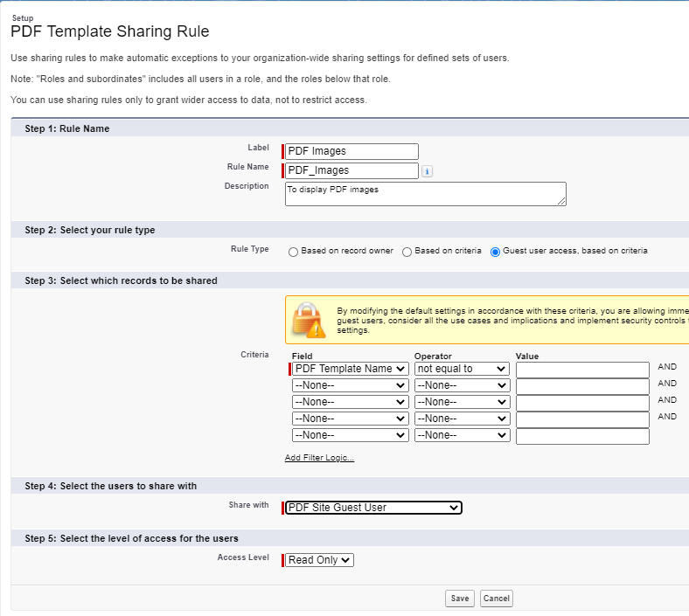Click the Cancel button
The width and height of the screenshot is (689, 616).
coord(496,599)
